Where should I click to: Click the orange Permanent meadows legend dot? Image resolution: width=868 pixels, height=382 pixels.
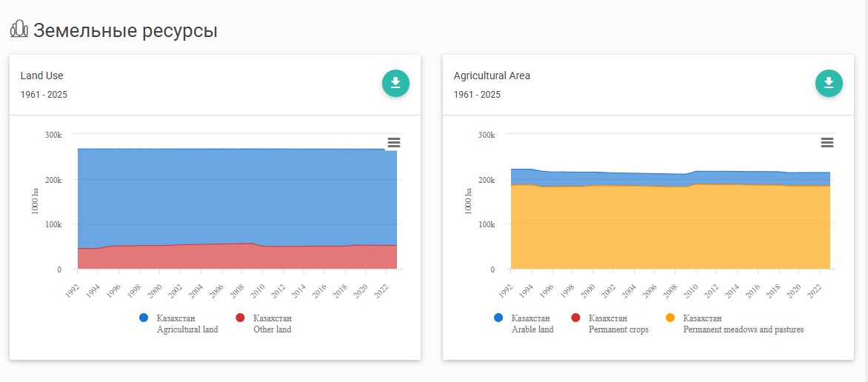[x=670, y=318]
